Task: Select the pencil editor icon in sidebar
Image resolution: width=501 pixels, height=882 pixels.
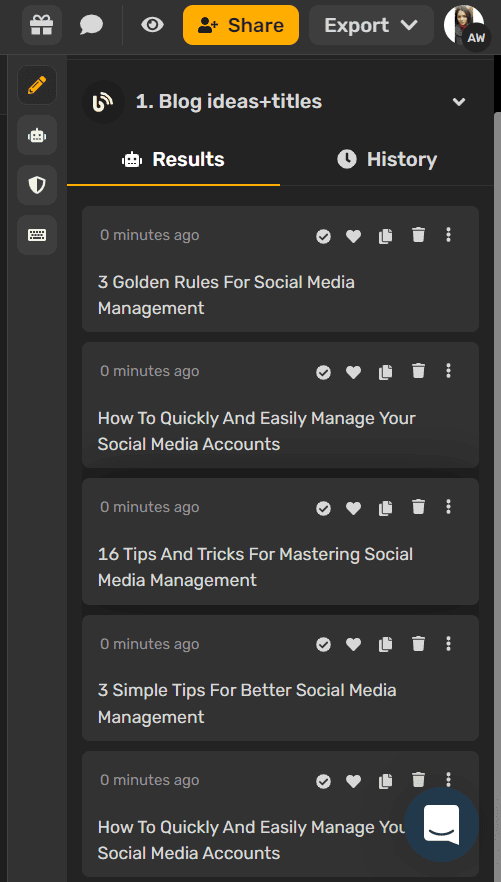Action: click(x=37, y=86)
